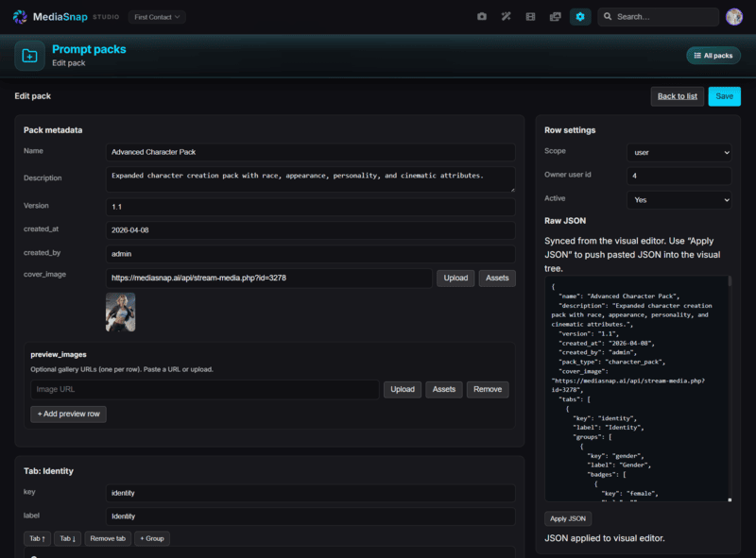The image size is (756, 558).
Task: Click the magnifier in the search bar
Action: click(x=609, y=16)
